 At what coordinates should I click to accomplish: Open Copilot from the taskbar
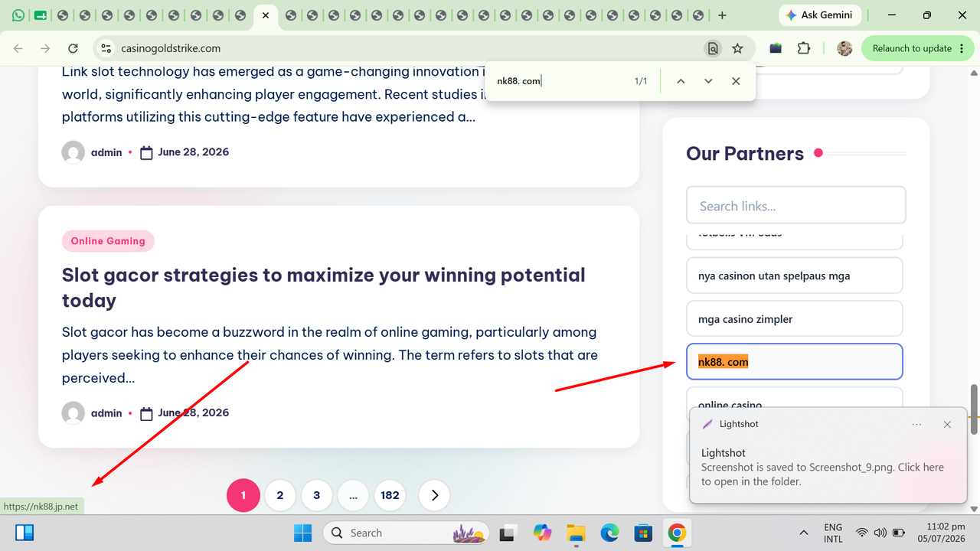[x=542, y=533]
